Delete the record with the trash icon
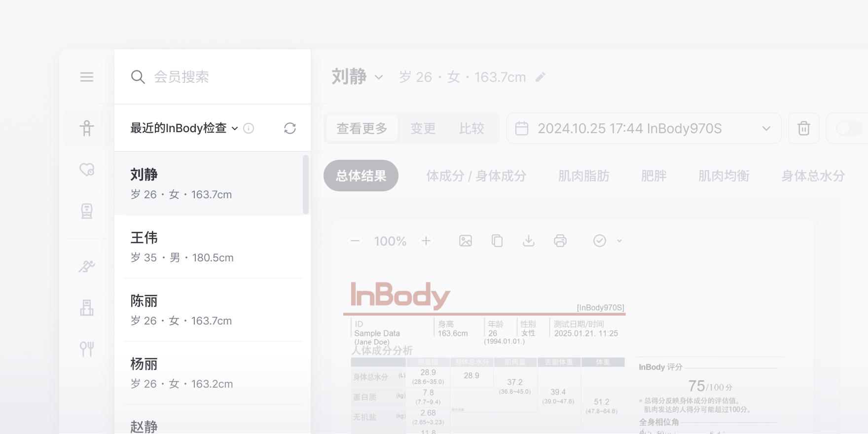 (804, 128)
